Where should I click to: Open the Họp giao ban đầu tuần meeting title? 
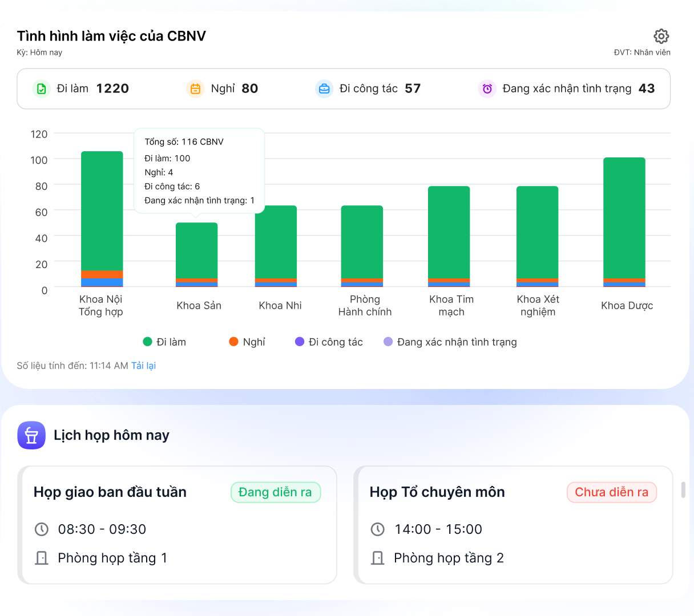(110, 492)
